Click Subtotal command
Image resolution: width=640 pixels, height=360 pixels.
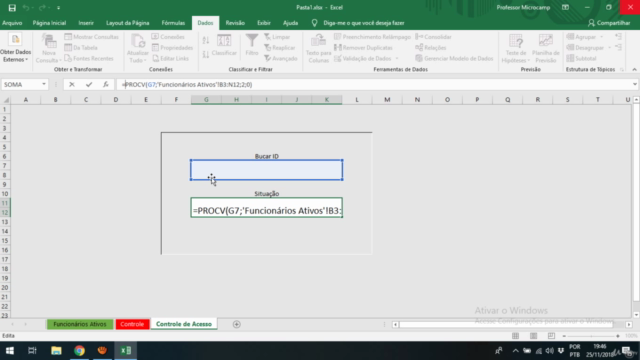pyautogui.click(x=582, y=58)
